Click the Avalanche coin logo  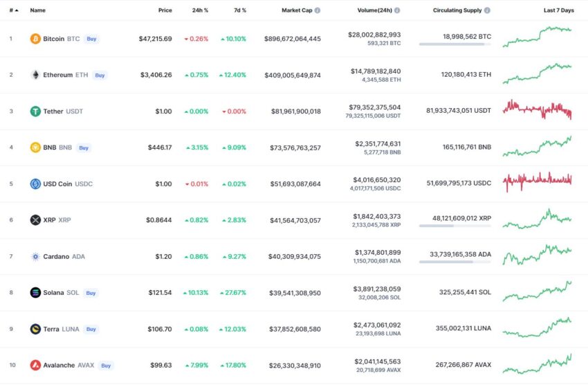pos(35,365)
